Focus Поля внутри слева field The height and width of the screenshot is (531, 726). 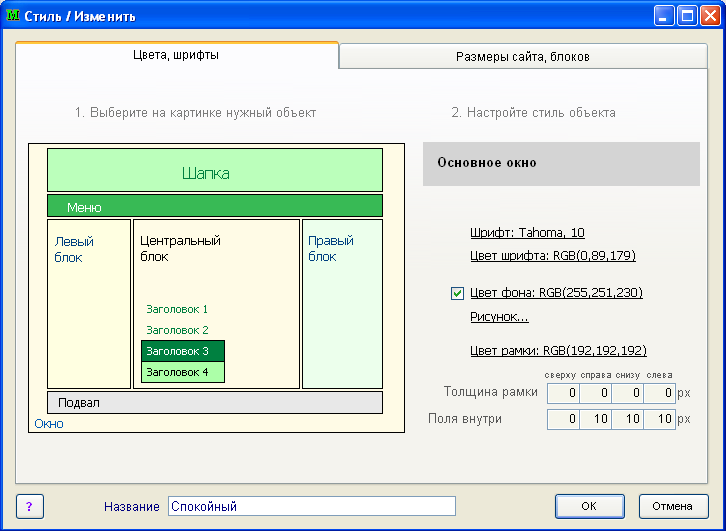[x=659, y=419]
